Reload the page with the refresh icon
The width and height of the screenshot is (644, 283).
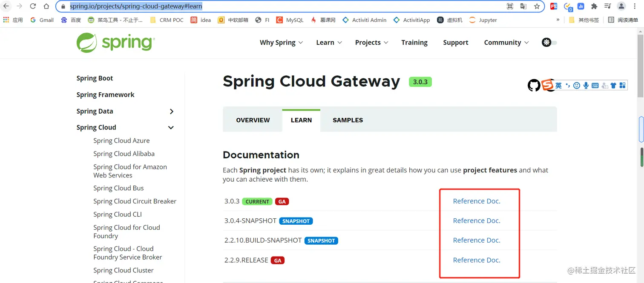click(33, 6)
